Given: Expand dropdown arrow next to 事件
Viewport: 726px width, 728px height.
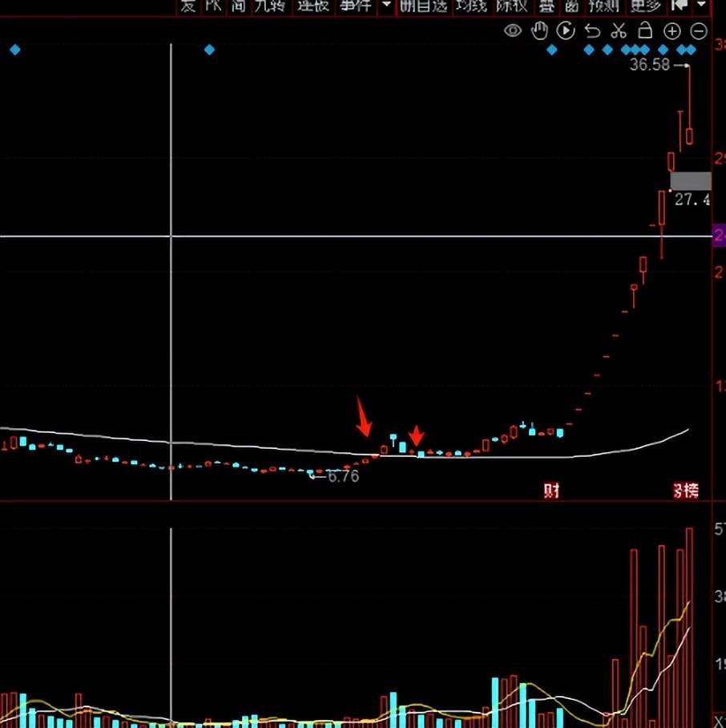Looking at the screenshot, I should coord(386,5).
